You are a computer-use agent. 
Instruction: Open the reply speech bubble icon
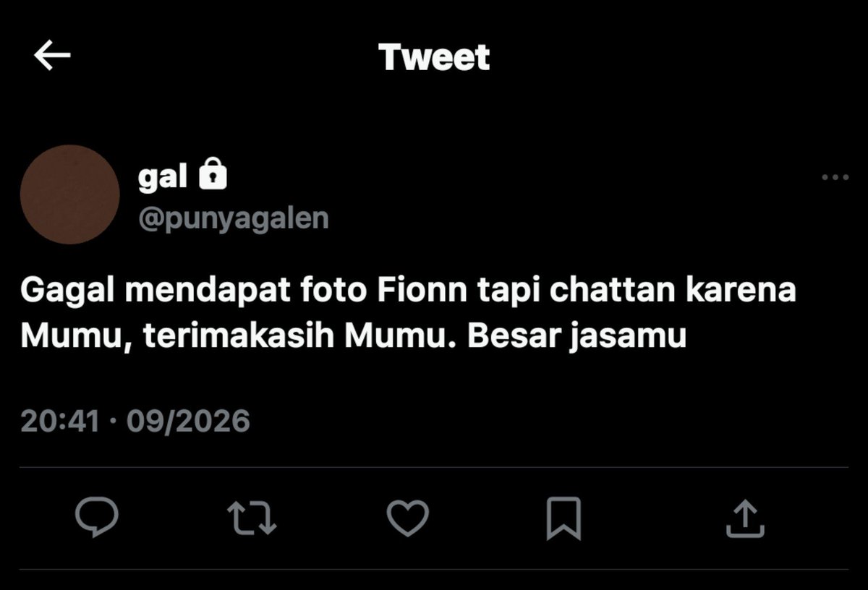[97, 516]
